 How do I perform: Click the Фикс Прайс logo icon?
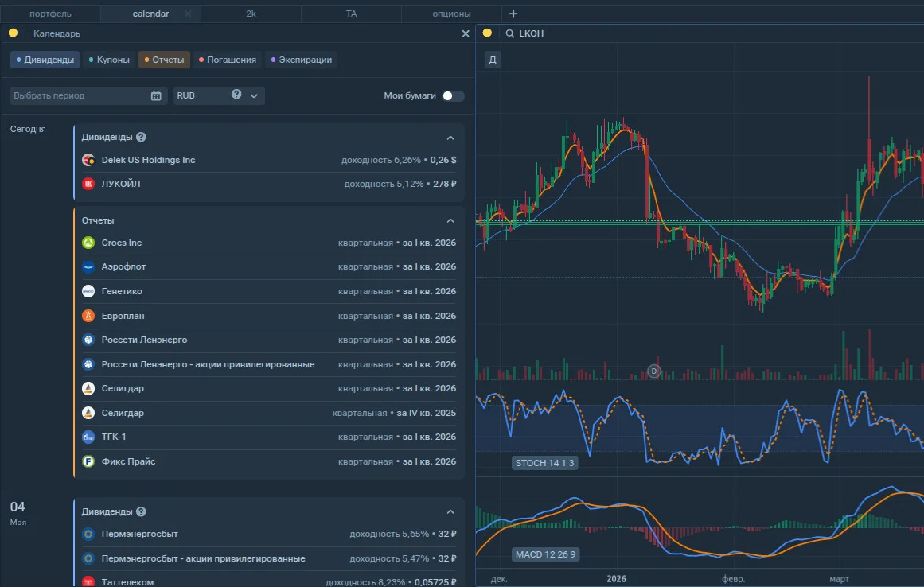point(88,461)
